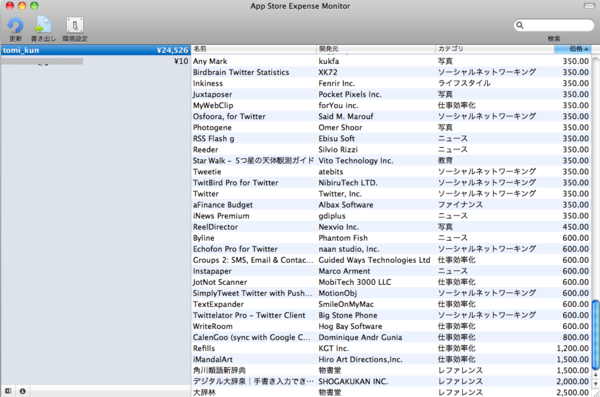
Task: Select Osfoora, for Twitter row
Action: point(391,116)
